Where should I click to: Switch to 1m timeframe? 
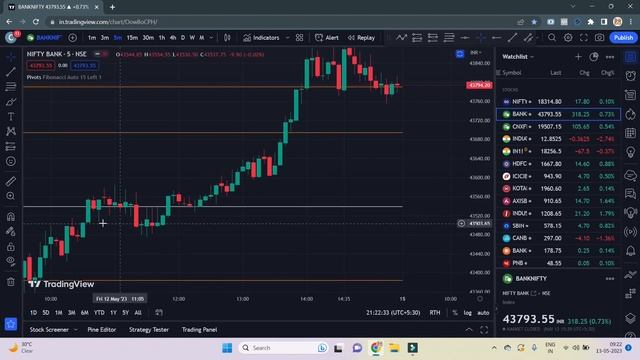[92, 38]
